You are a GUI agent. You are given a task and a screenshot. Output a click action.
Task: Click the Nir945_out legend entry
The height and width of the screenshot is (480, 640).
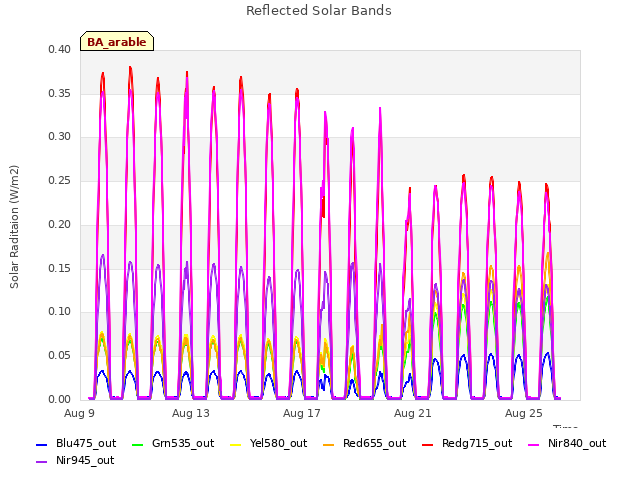(75, 461)
